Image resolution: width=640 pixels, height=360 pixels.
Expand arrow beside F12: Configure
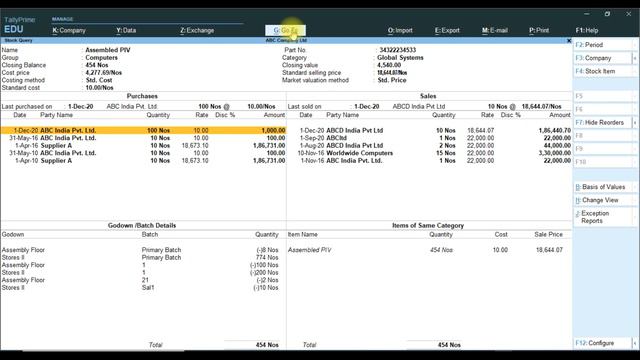[x=635, y=343]
